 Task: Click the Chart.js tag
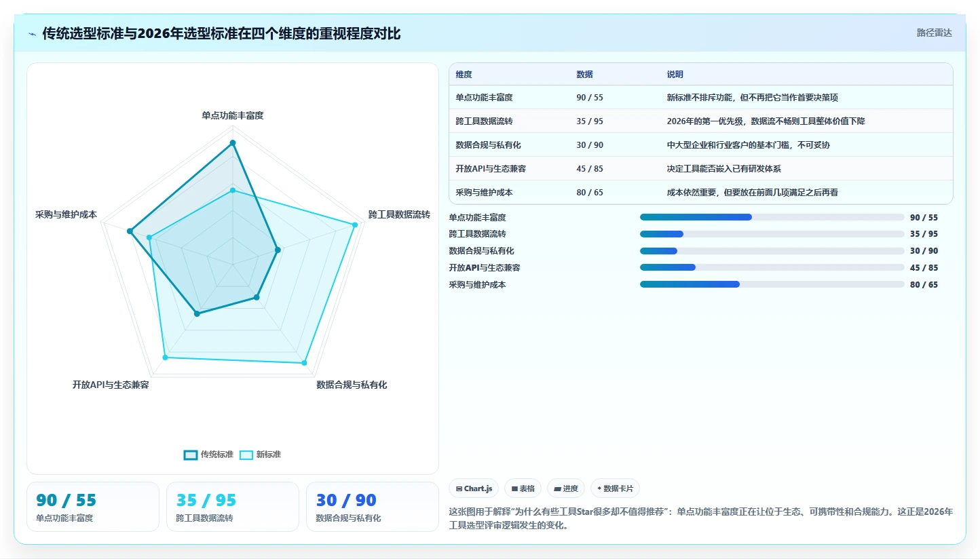click(x=474, y=488)
